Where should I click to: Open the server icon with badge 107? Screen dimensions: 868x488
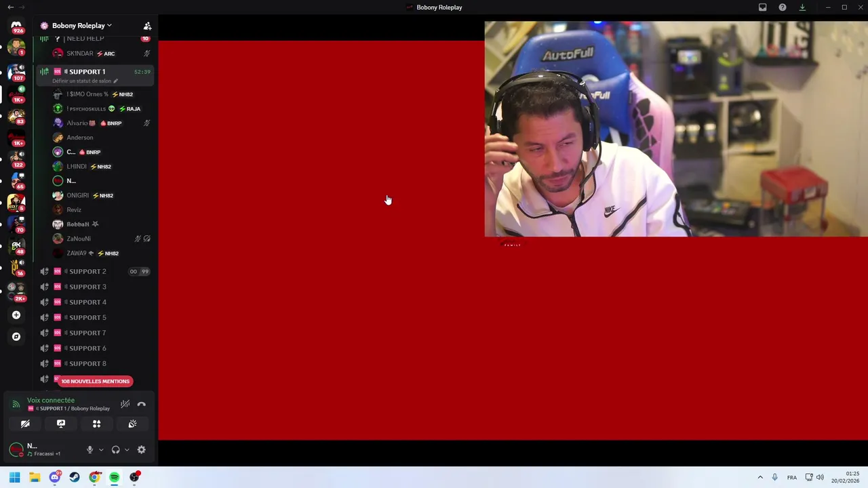[x=16, y=71]
